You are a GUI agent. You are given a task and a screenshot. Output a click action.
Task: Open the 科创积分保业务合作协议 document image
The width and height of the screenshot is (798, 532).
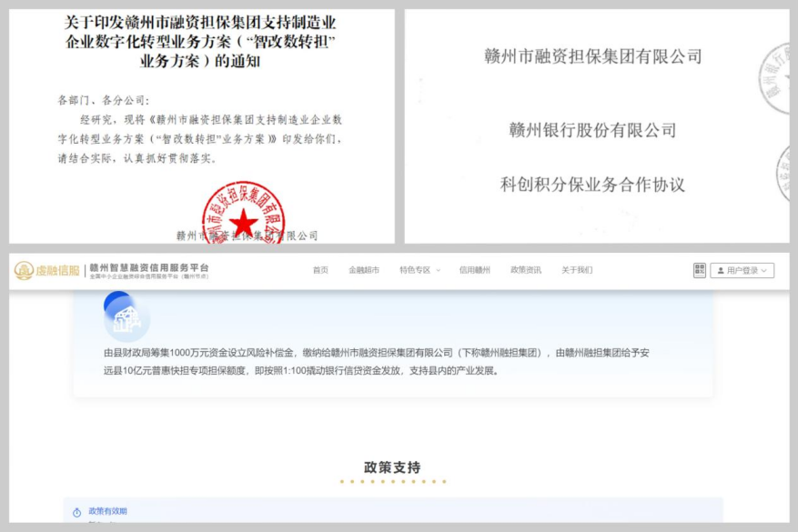pos(597,126)
